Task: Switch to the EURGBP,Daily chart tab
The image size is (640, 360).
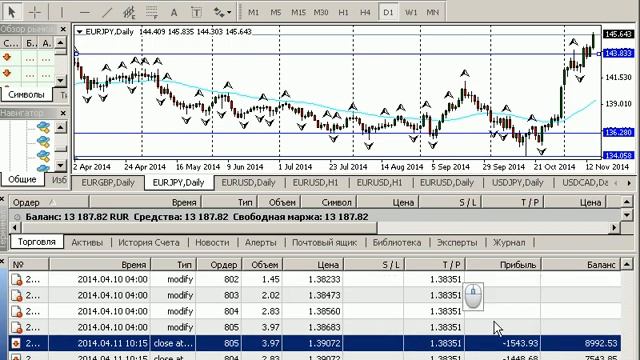Action: (x=108, y=183)
